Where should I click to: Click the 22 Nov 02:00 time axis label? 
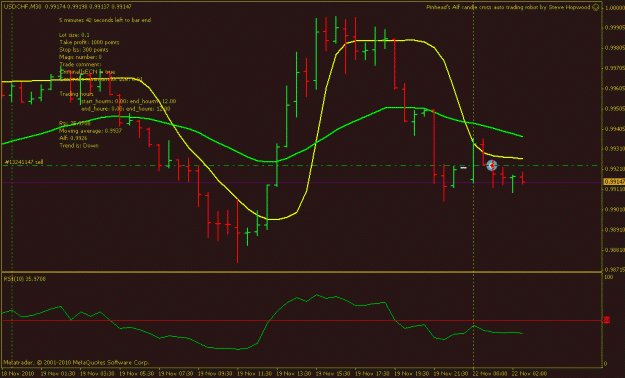point(529,374)
